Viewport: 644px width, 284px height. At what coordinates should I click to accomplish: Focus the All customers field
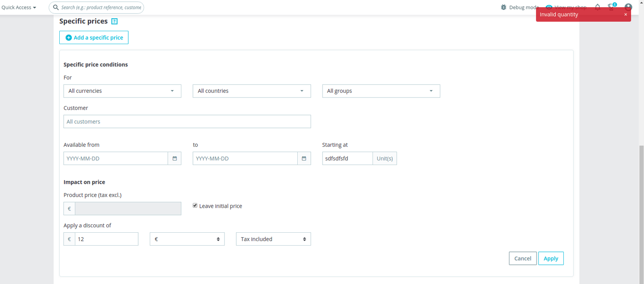pos(187,122)
